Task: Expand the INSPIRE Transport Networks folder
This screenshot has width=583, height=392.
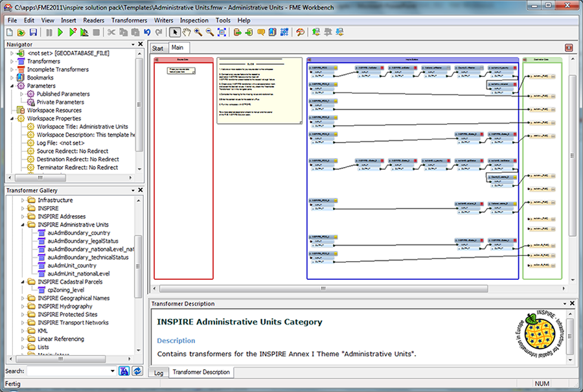Action: [23, 323]
